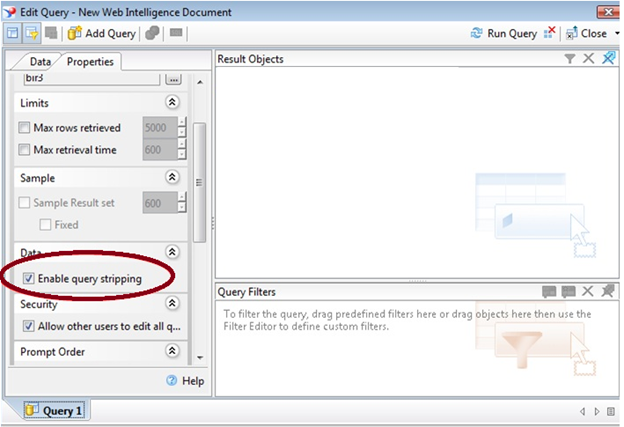Click the view script toolbar icon
Screen dimensions: 624x427
176,33
